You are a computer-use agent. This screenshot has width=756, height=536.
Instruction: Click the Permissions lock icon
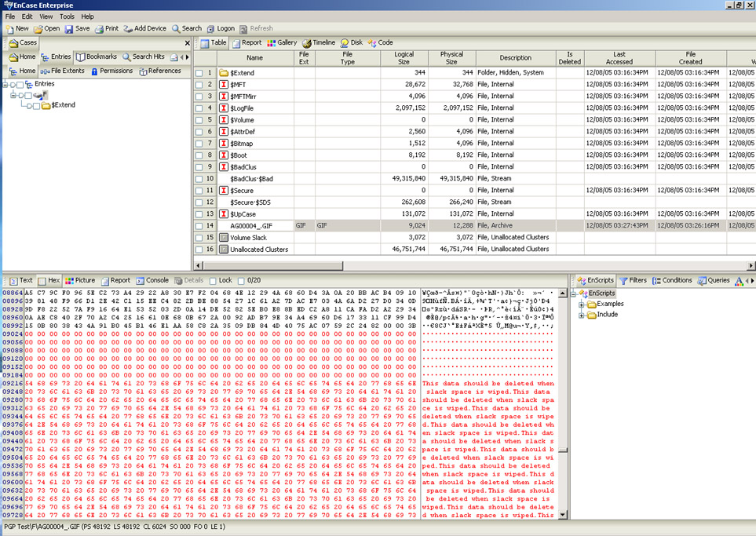[x=94, y=71]
